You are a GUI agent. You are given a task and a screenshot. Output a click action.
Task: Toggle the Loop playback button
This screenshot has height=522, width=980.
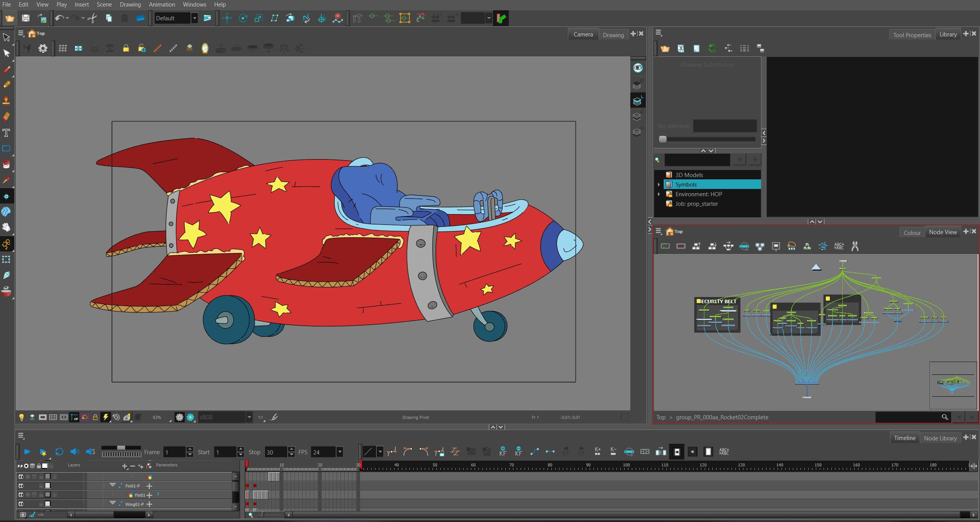click(x=59, y=452)
